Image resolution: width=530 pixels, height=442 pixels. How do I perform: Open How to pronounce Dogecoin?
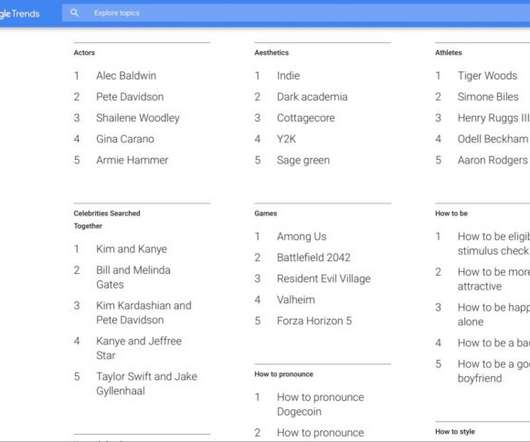click(x=320, y=404)
